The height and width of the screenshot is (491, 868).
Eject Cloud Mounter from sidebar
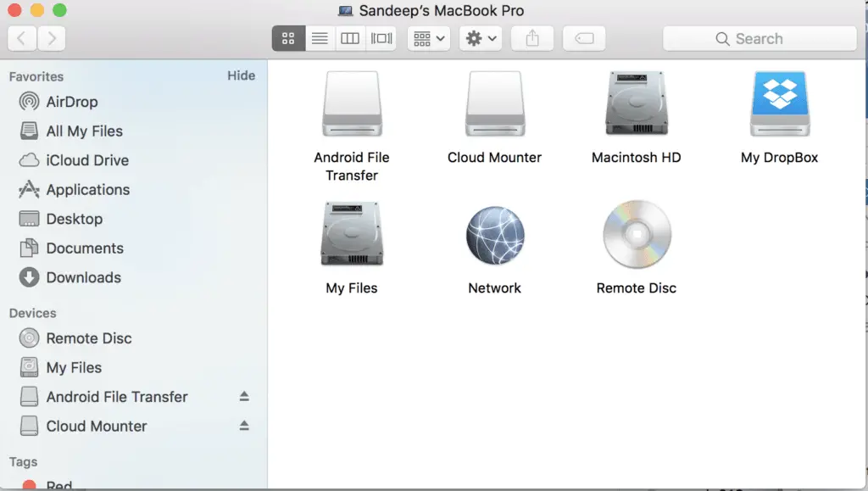244,426
